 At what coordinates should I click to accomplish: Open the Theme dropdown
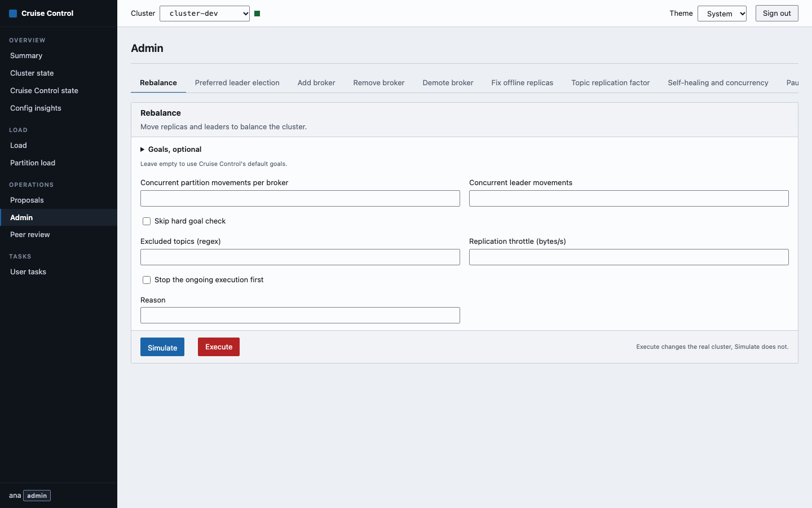(722, 14)
